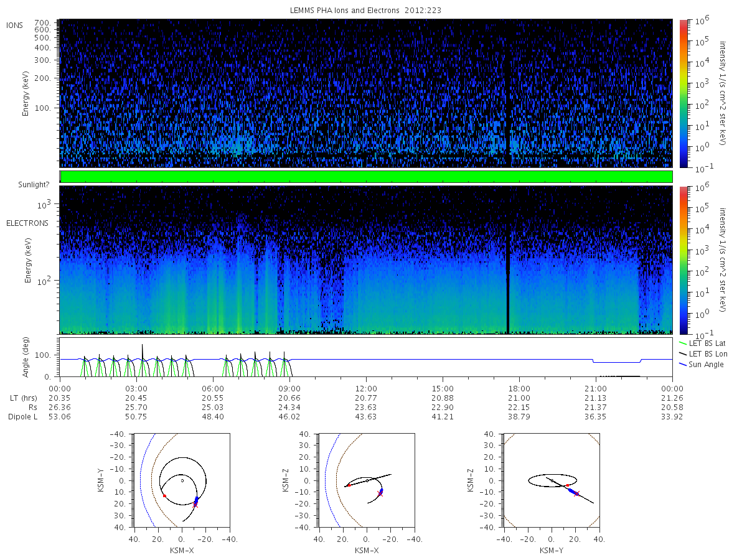The width and height of the screenshot is (747, 560).
Task: Click the ions spectrogram color bar
Action: click(x=683, y=93)
